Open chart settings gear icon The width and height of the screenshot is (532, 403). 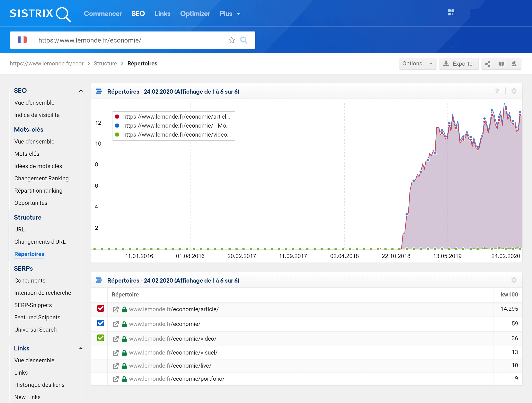(514, 91)
